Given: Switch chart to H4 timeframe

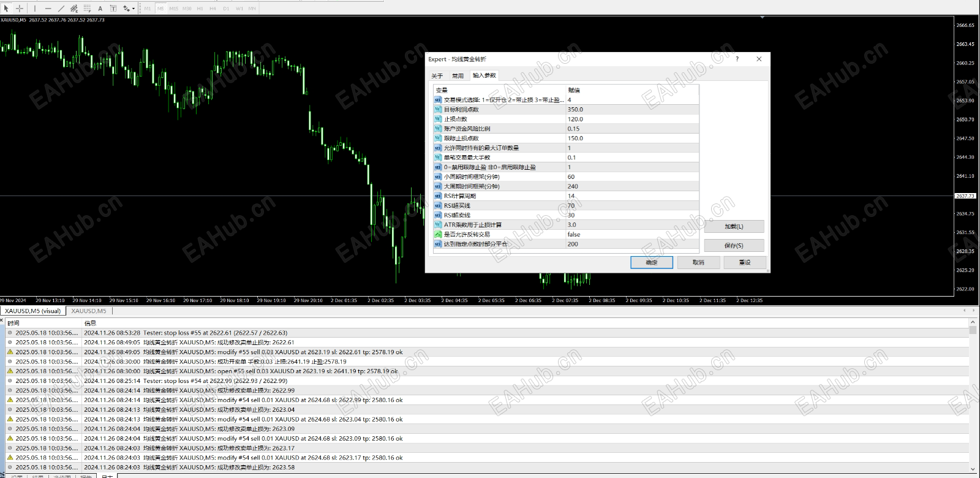Looking at the screenshot, I should pyautogui.click(x=213, y=9).
